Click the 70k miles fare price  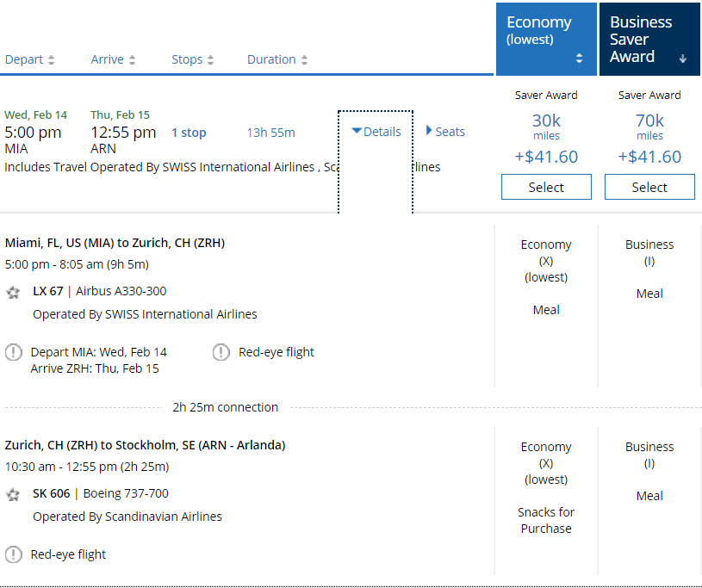pos(649,121)
